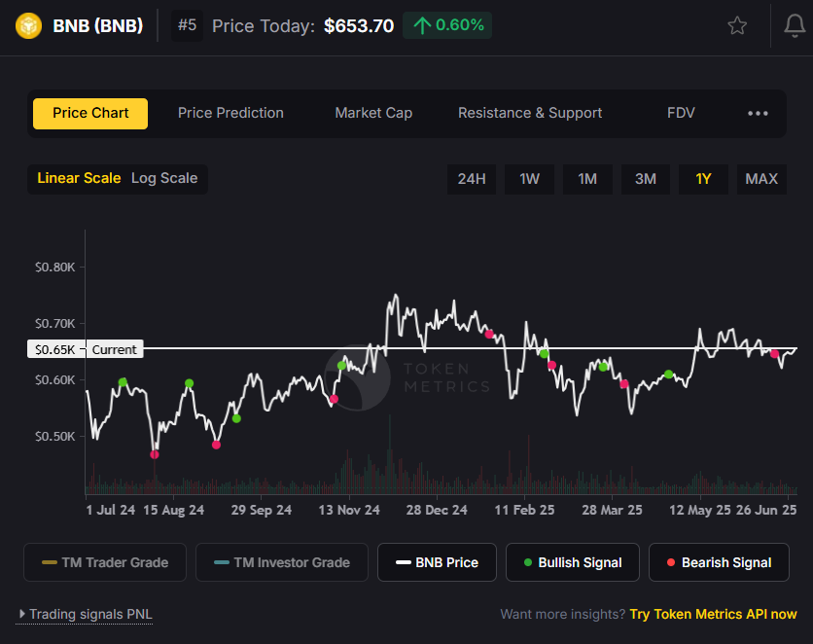Expand Trading signals PNL section
This screenshot has height=644, width=813.
tap(86, 615)
